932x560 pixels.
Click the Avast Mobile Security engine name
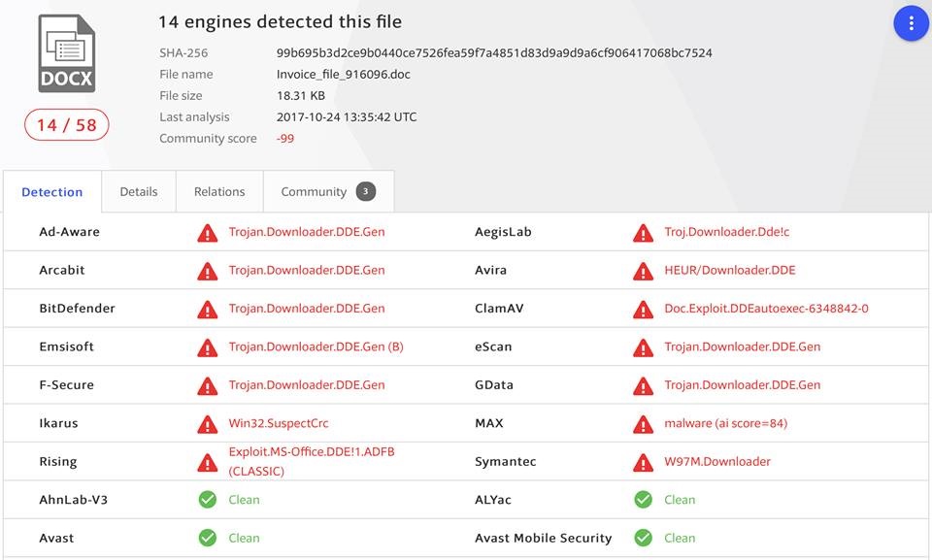544,538
